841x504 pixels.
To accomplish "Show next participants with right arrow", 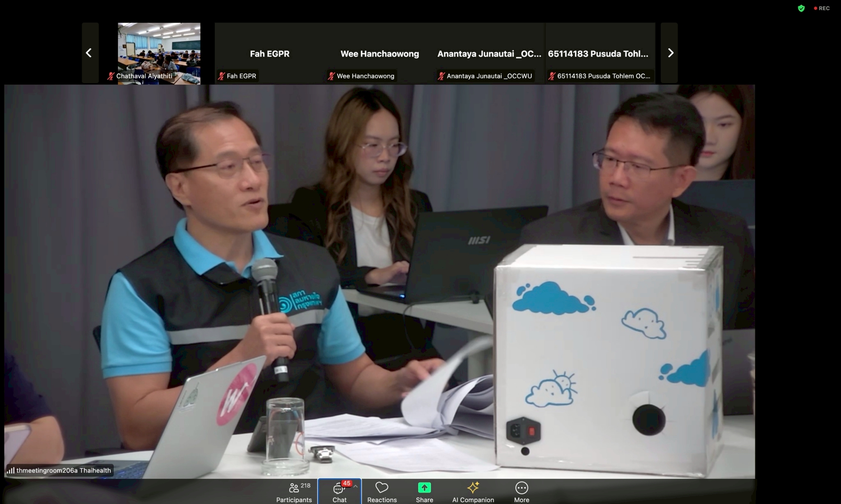I will [x=670, y=53].
